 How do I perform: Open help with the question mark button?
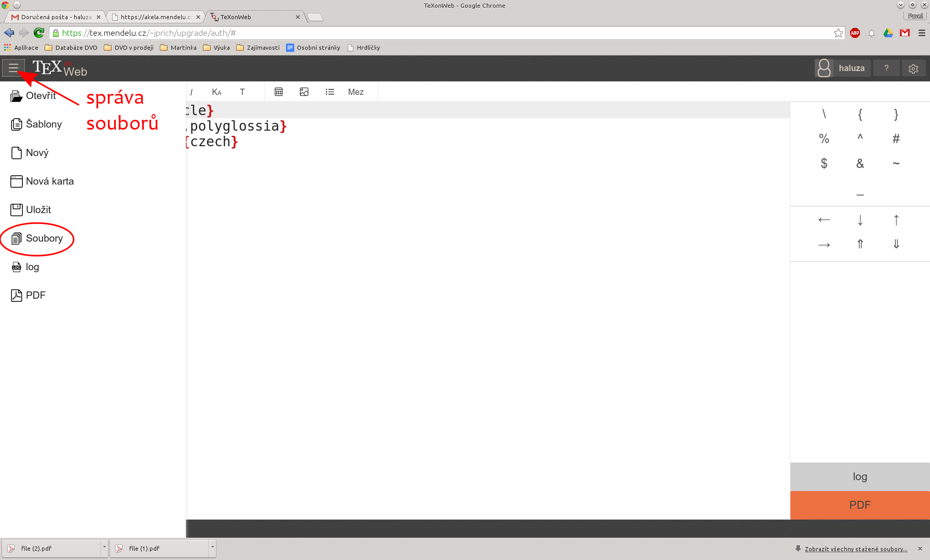coord(886,68)
